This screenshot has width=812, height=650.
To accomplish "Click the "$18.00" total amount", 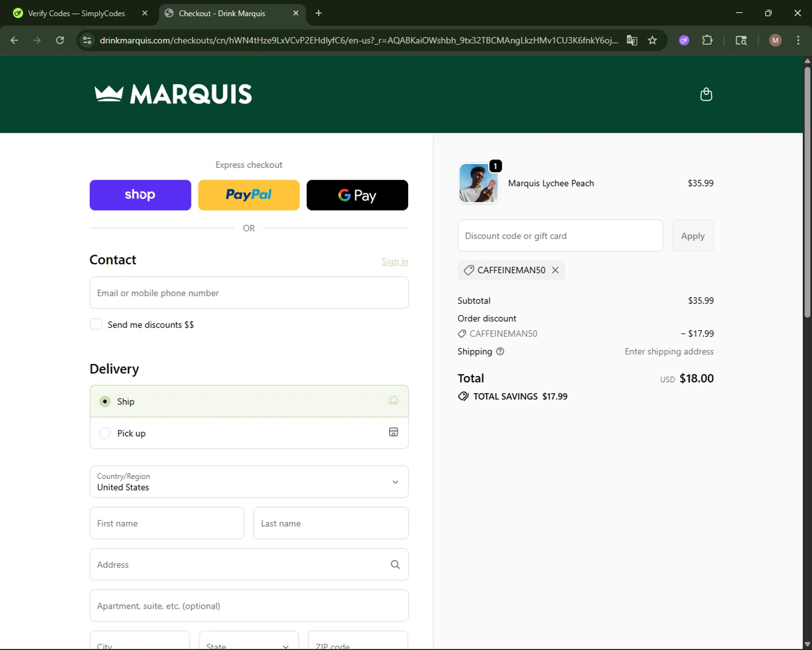I will [697, 378].
